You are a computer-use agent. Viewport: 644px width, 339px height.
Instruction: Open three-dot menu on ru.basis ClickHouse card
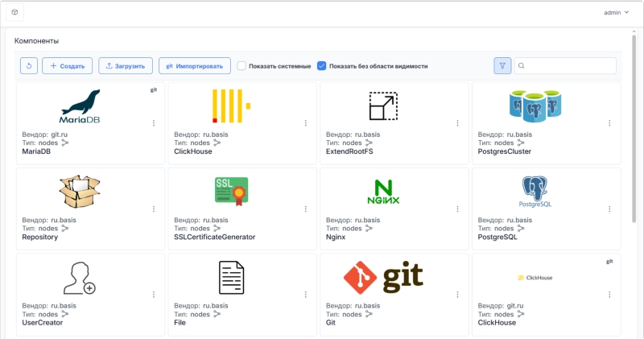306,123
